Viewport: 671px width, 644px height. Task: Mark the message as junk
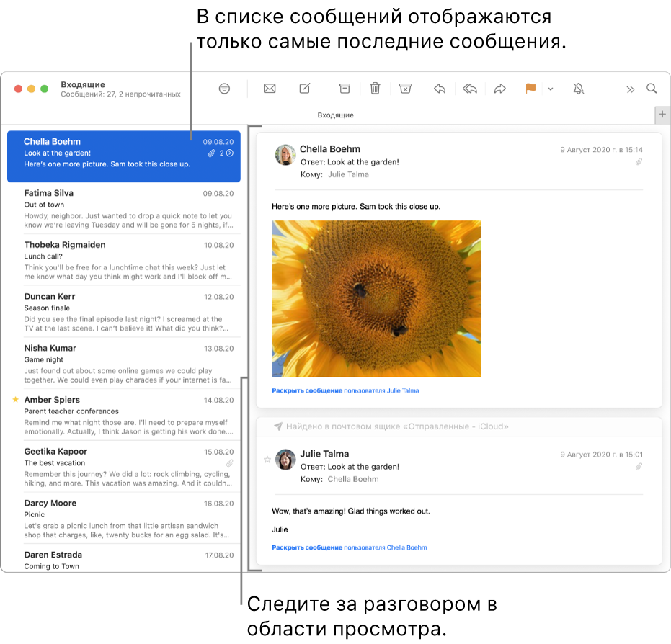tap(405, 88)
